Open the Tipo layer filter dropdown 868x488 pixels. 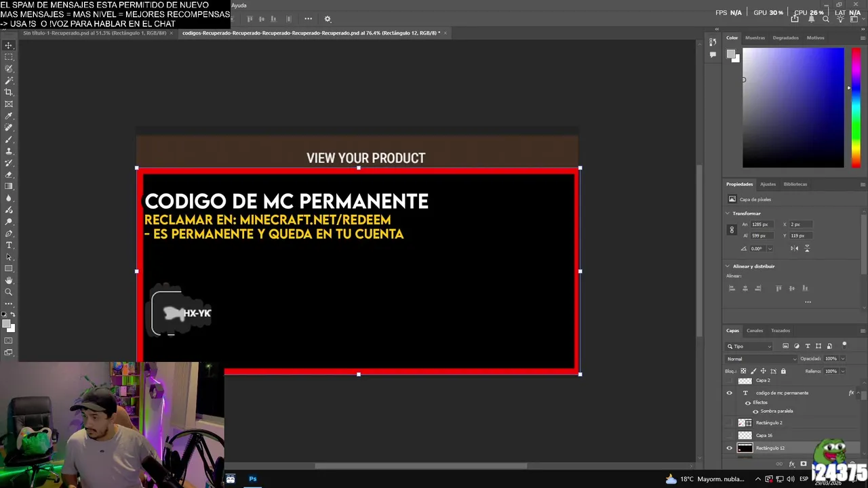pyautogui.click(x=749, y=346)
